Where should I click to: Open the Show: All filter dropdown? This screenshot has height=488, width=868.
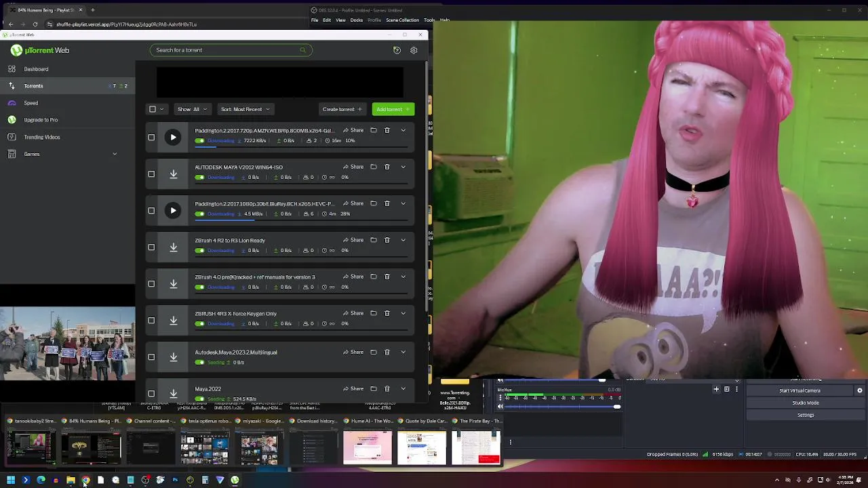click(x=192, y=109)
